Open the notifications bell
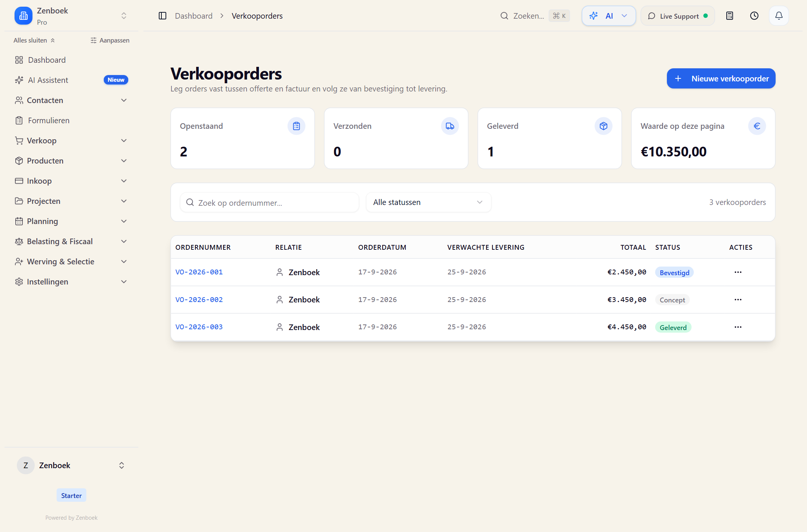Screen dimensions: 807x532 click(779, 16)
